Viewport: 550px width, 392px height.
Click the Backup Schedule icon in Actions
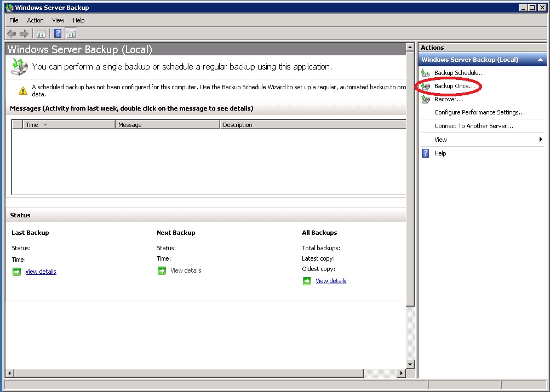point(426,73)
